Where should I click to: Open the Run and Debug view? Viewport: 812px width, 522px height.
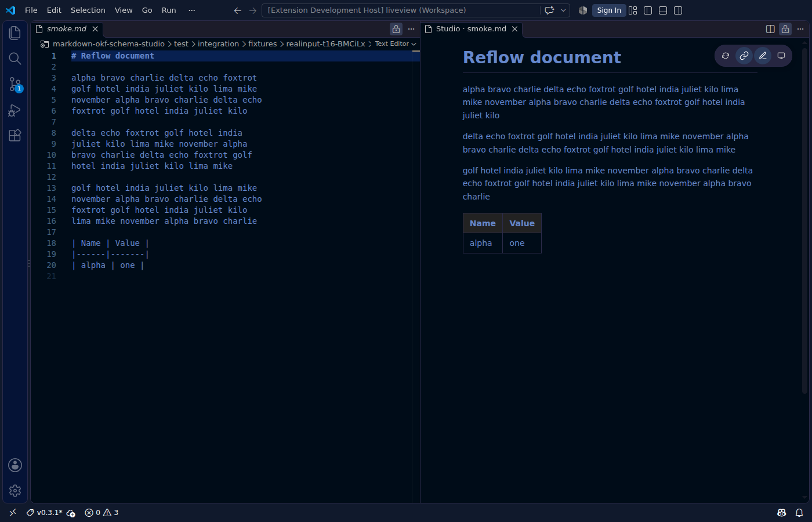click(15, 110)
